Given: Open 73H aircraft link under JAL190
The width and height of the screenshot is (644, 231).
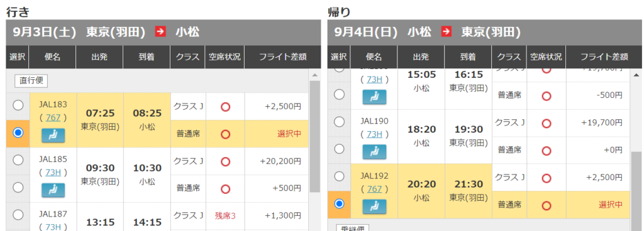Looking at the screenshot, I should pyautogui.click(x=374, y=134).
